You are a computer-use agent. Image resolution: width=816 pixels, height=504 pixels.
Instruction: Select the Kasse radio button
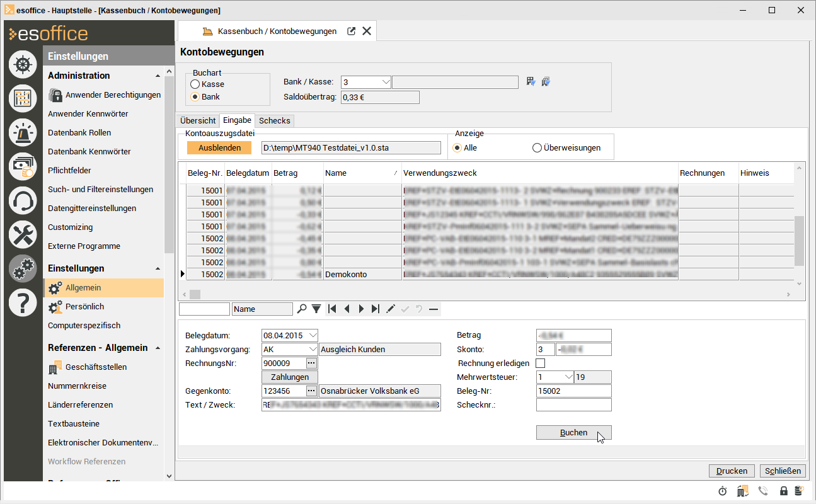195,84
